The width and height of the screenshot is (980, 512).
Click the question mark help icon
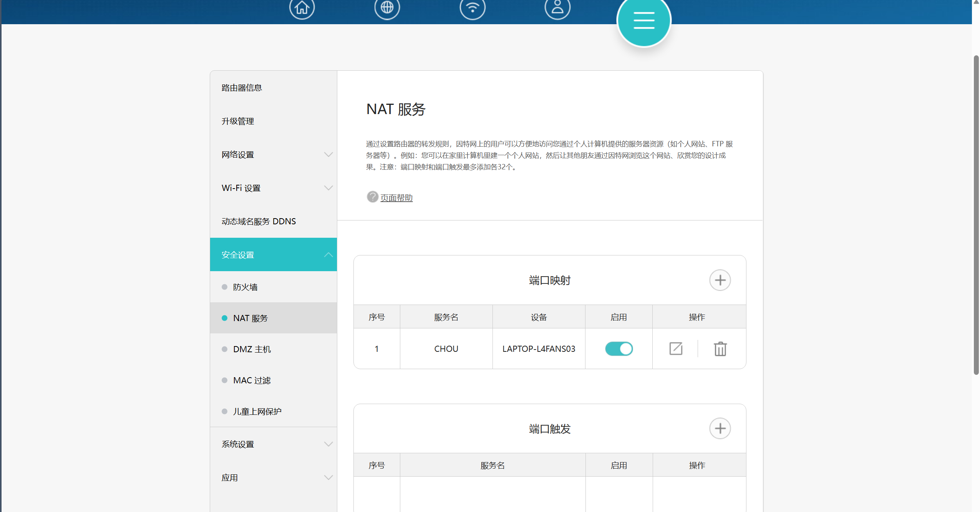pos(372,197)
